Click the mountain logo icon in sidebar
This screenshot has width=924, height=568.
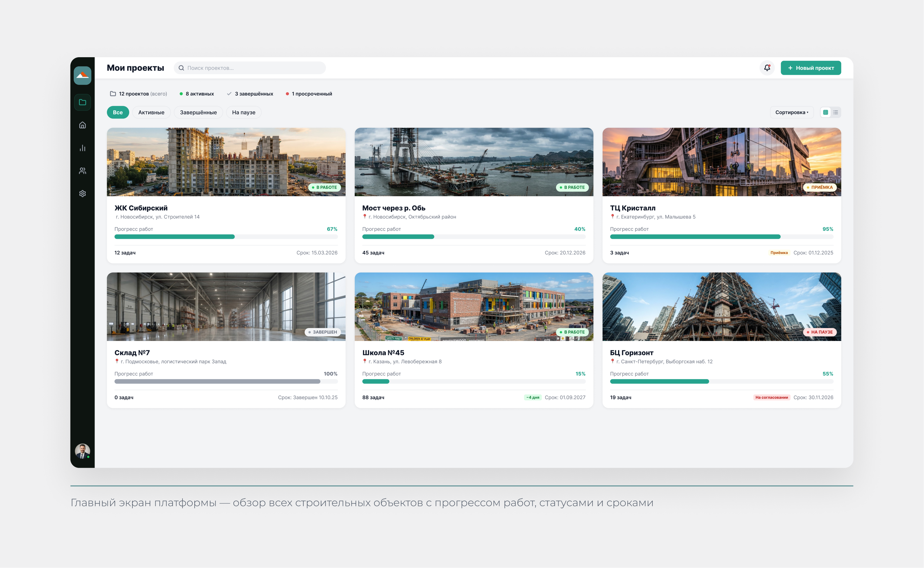pos(82,75)
